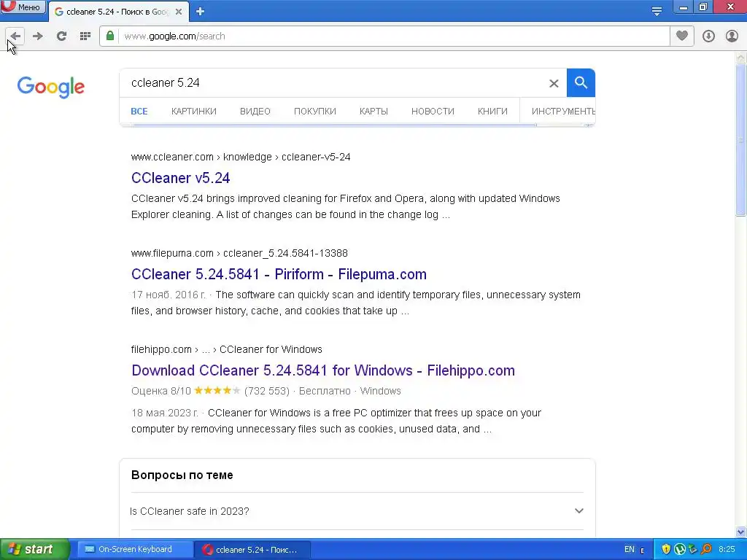
Task: Click the yellow security shield tray icon
Action: [666, 550]
